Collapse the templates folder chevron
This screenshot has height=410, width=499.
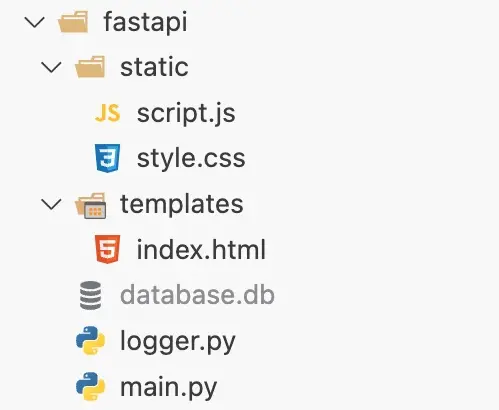51,204
